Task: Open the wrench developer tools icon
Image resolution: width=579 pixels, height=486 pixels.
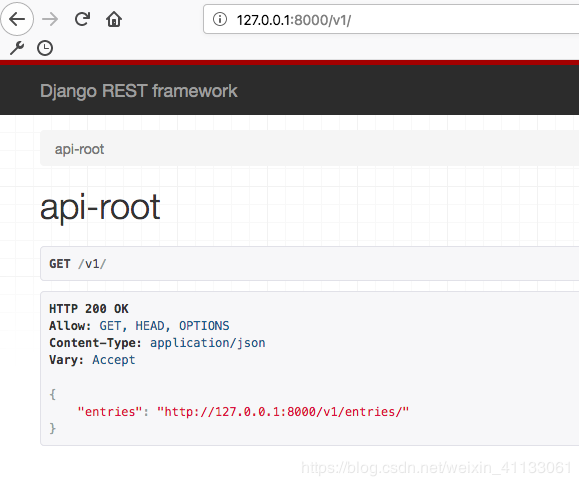Action: (17, 48)
